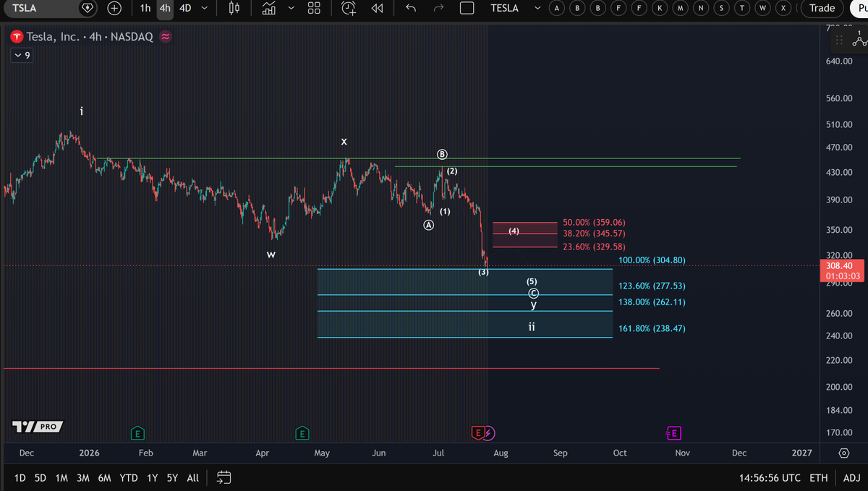868x491 pixels.
Task: Open chart settings gear on the time axis
Action: point(844,453)
